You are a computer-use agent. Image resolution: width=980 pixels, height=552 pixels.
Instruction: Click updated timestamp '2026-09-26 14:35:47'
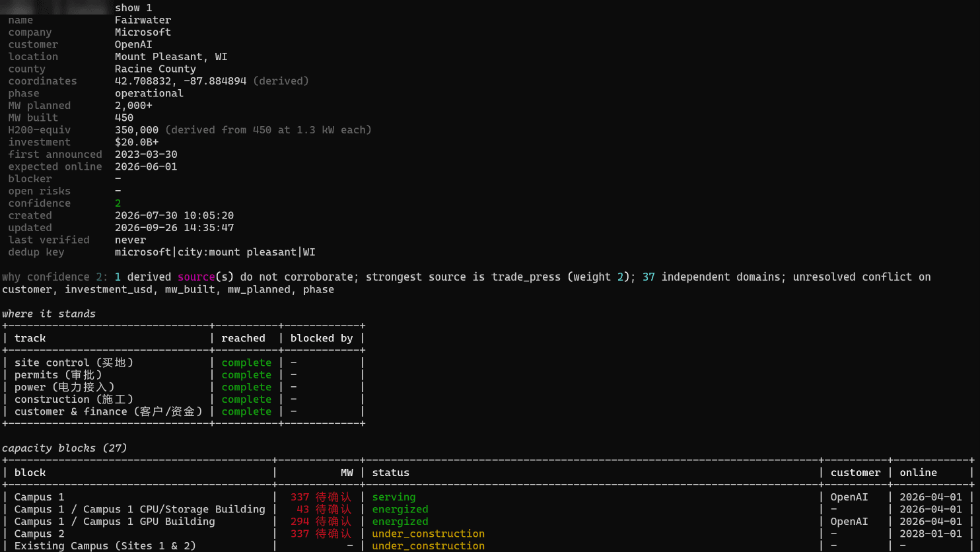(174, 228)
